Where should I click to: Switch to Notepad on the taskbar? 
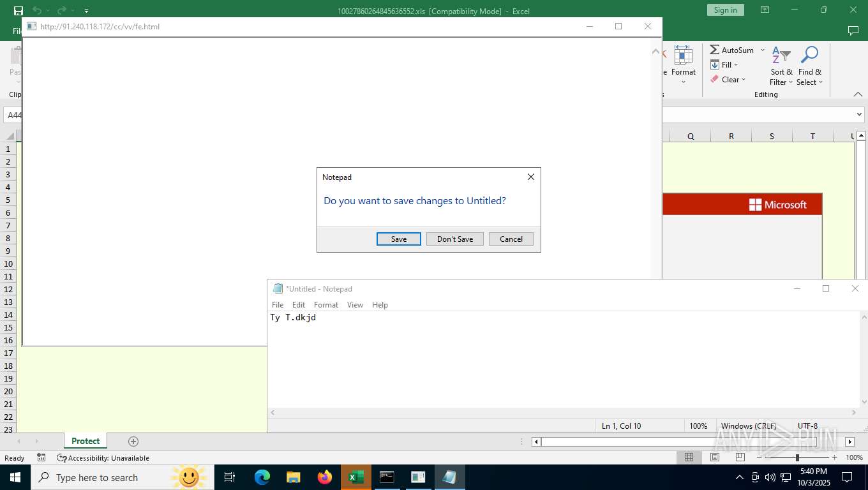pos(449,477)
